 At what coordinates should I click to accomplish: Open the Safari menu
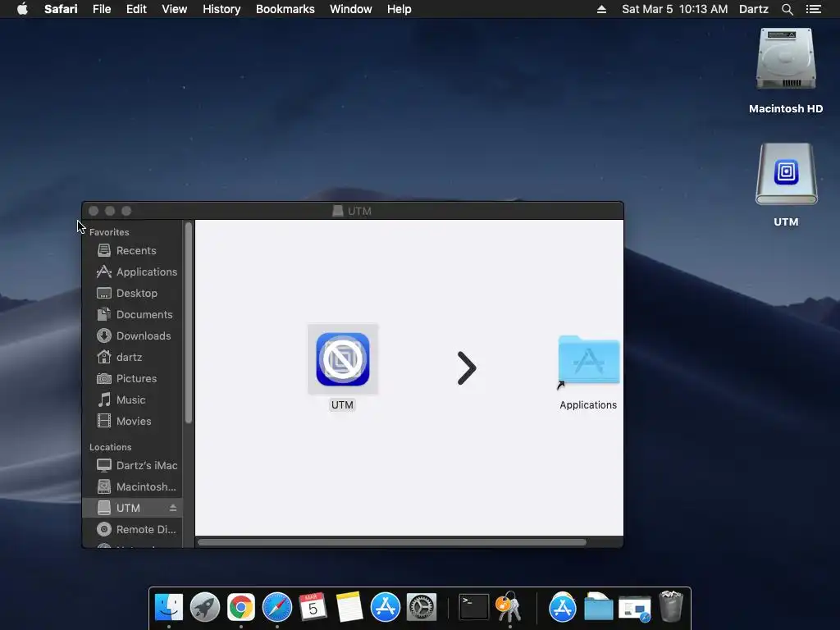tap(61, 9)
